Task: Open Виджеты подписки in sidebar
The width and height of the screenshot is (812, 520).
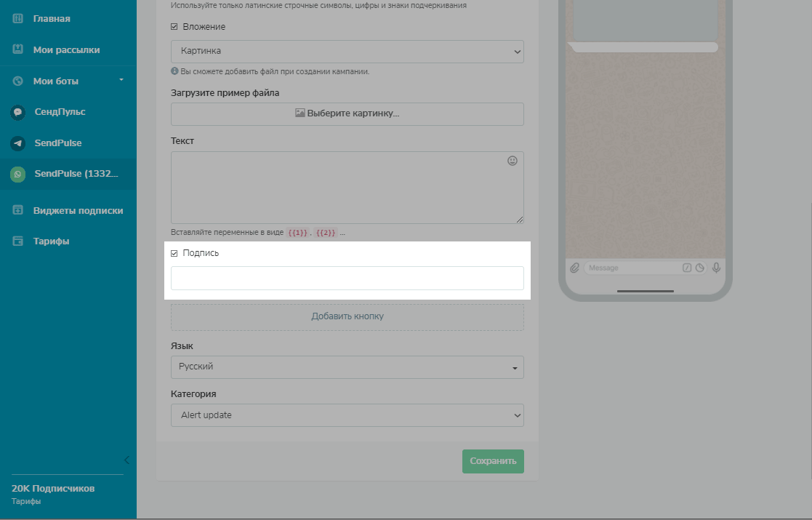Action: [x=78, y=211]
